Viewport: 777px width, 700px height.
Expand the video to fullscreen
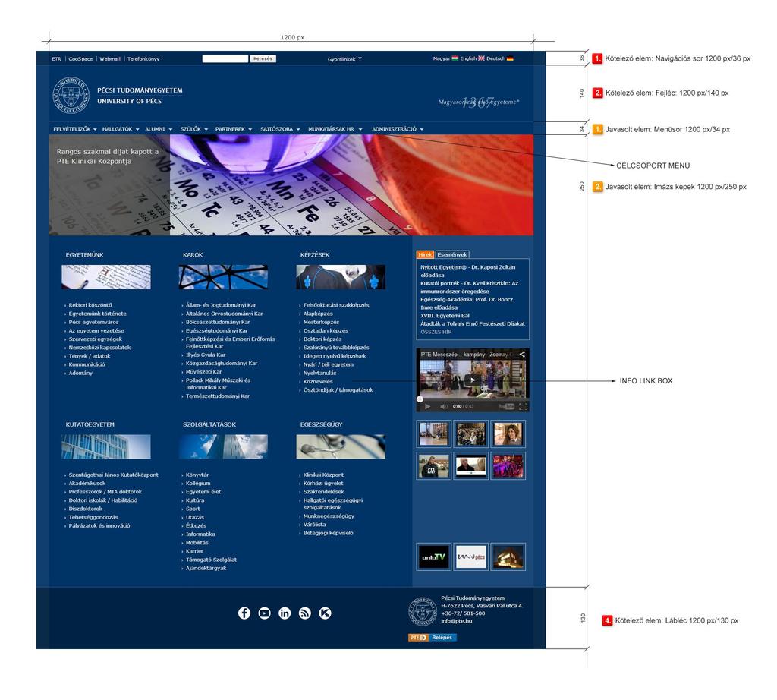[x=523, y=406]
